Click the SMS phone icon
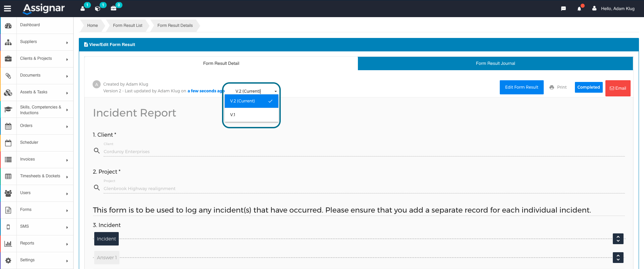 8,227
